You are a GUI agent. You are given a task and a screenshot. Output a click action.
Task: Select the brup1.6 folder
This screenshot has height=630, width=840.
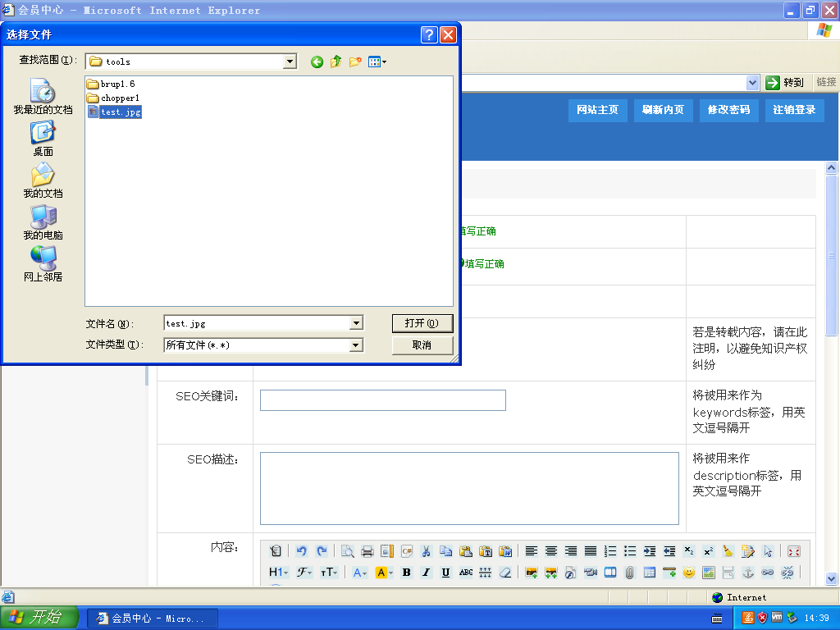(x=112, y=84)
